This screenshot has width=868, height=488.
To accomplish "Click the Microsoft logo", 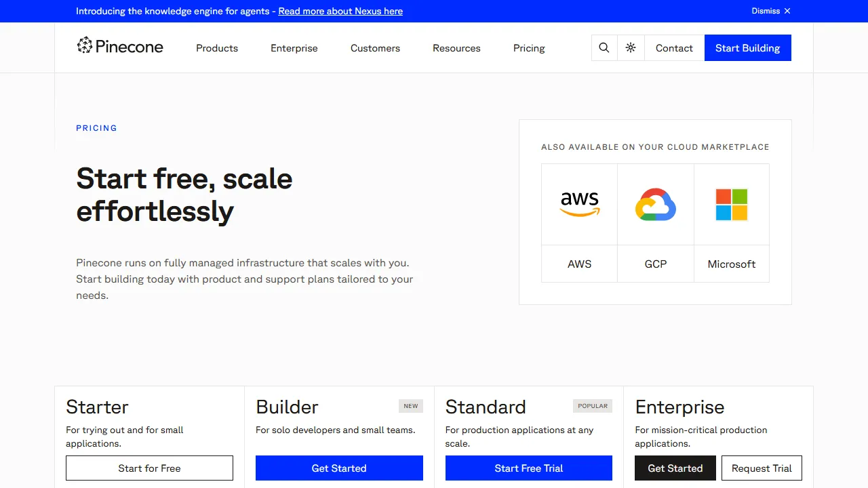I will [732, 204].
